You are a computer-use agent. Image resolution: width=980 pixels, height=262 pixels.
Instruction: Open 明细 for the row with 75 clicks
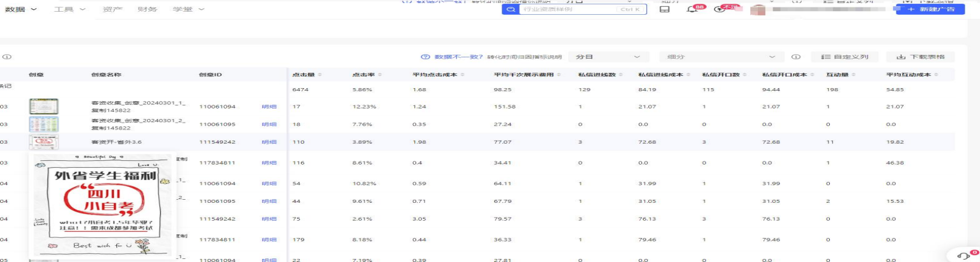(269, 219)
